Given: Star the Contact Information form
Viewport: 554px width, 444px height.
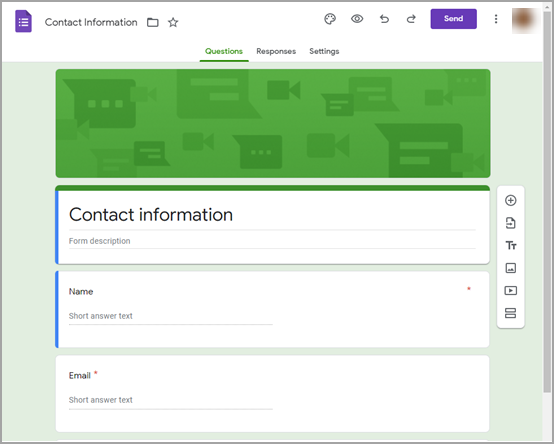Looking at the screenshot, I should pos(173,22).
